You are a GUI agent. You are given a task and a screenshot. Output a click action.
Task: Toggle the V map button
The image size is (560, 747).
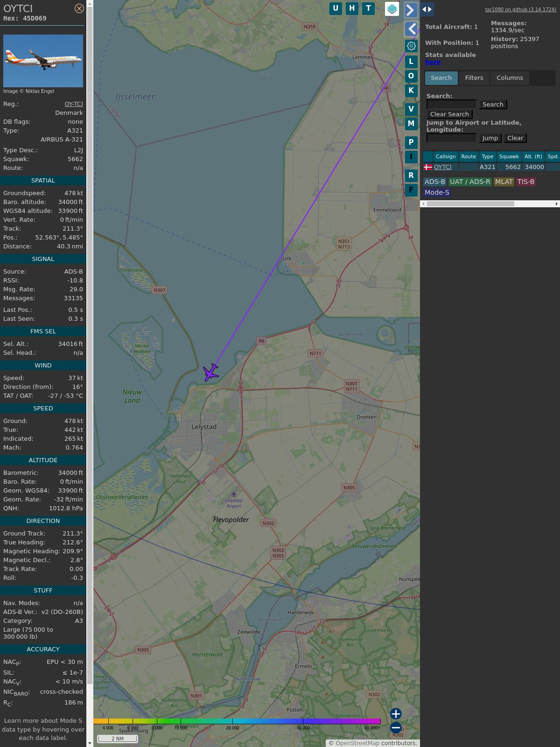point(411,109)
